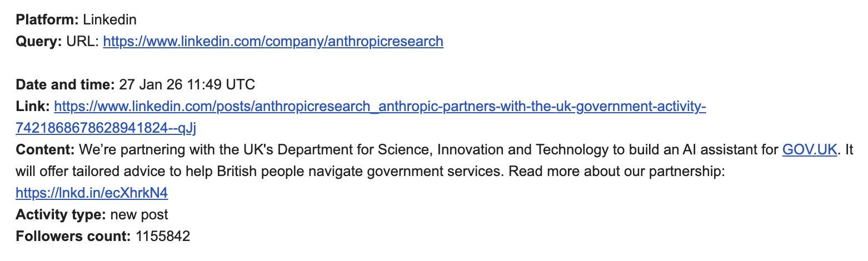This screenshot has height=261, width=868.
Task: Open the LinkedIn anthropicresearch company URL
Action: [273, 41]
